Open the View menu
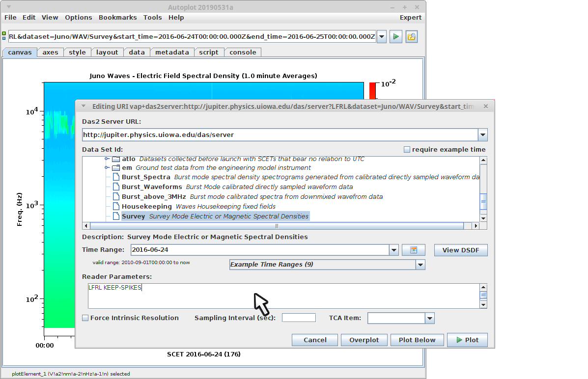 click(x=50, y=18)
